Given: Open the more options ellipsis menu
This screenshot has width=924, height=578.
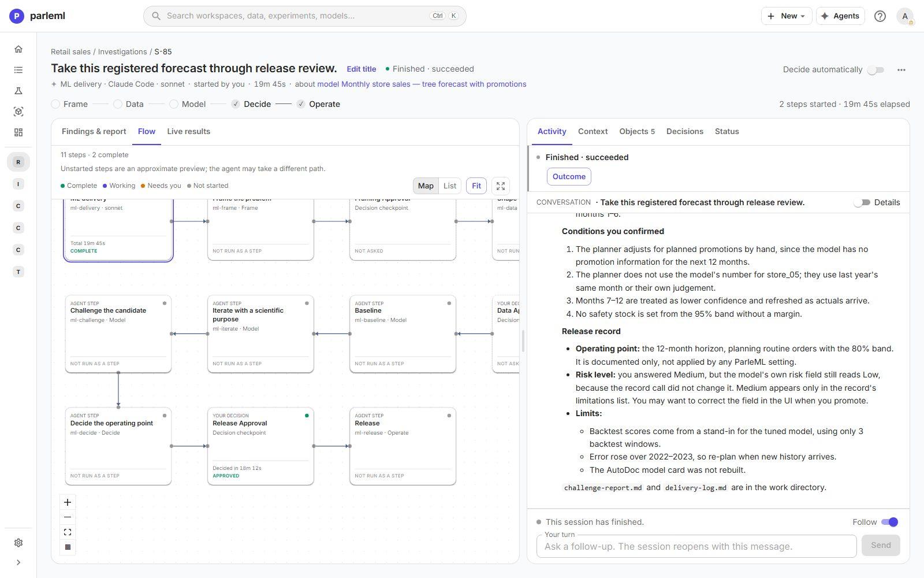Looking at the screenshot, I should (x=901, y=70).
